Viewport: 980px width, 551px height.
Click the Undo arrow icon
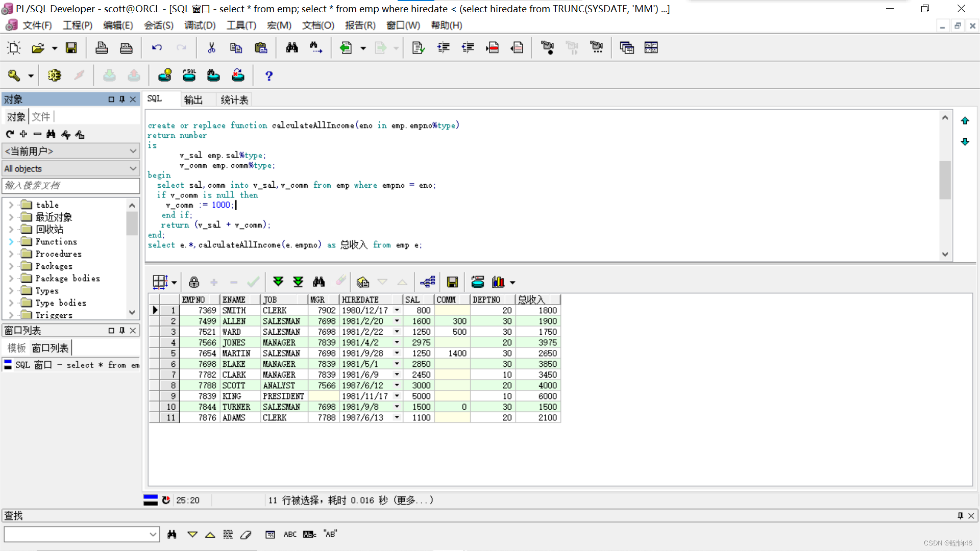(x=157, y=48)
